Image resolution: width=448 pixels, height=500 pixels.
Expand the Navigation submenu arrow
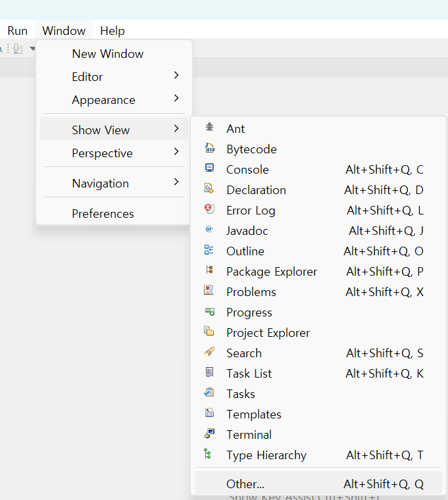[176, 182]
